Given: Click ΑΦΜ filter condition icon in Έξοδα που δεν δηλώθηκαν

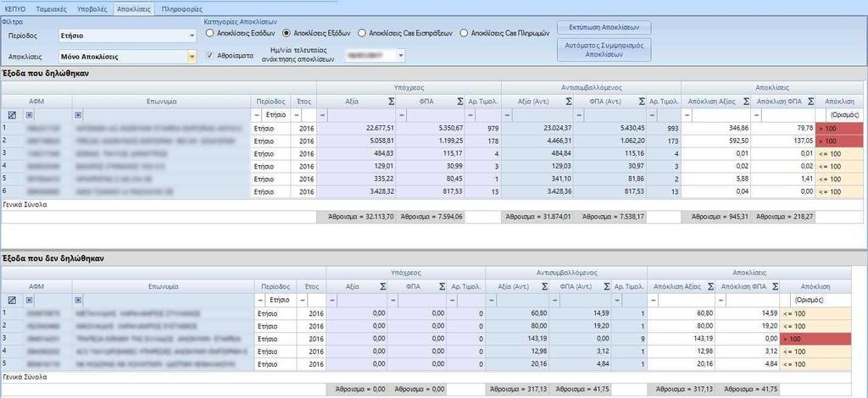Looking at the screenshot, I should 30,300.
